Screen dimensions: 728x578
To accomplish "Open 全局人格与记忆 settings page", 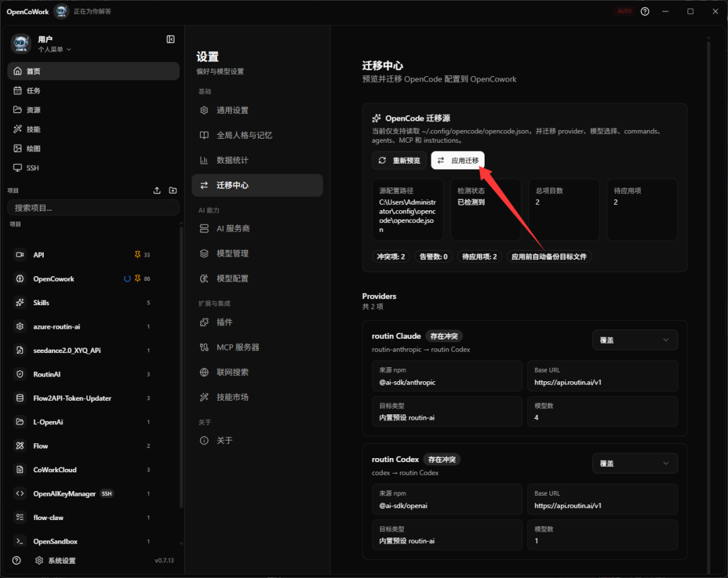I will tap(257, 135).
